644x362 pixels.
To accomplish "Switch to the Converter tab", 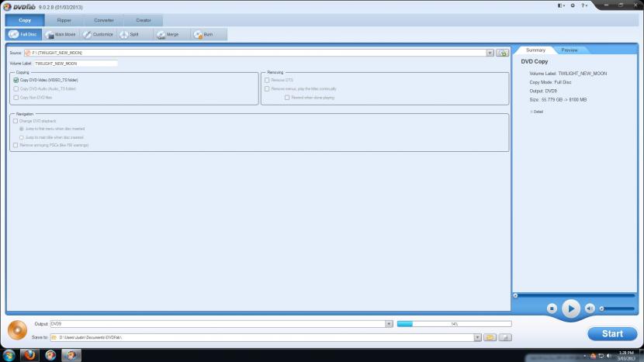I will (103, 20).
